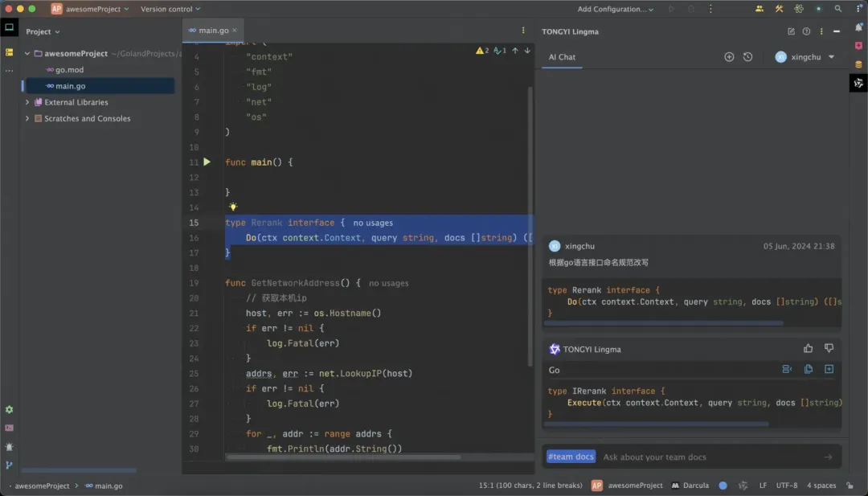868x496 pixels.
Task: Create new file from generated code
Action: tap(829, 369)
